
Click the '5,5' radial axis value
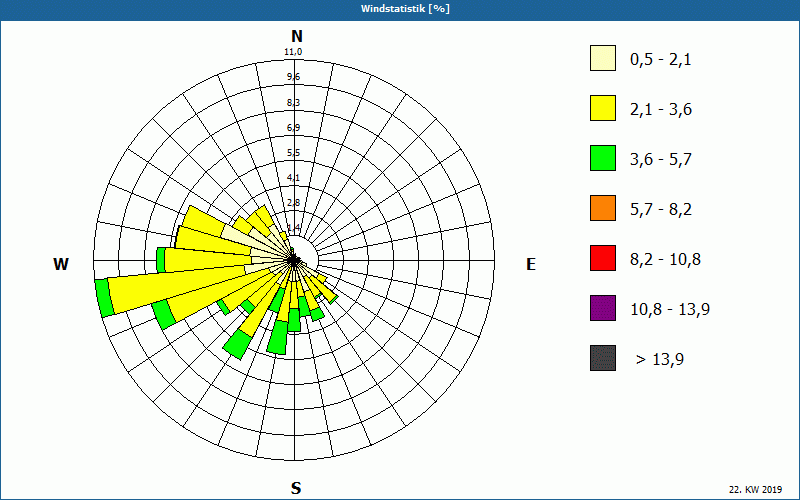coord(293,153)
